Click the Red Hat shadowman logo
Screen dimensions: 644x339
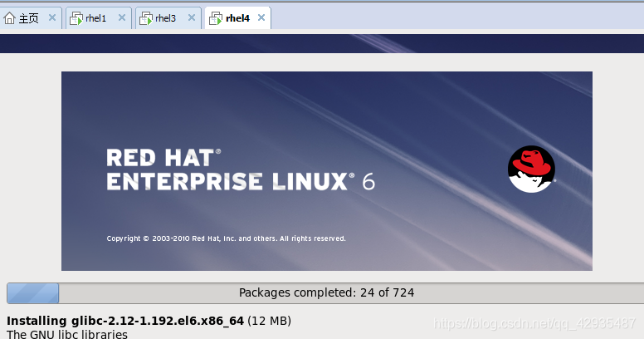click(531, 169)
